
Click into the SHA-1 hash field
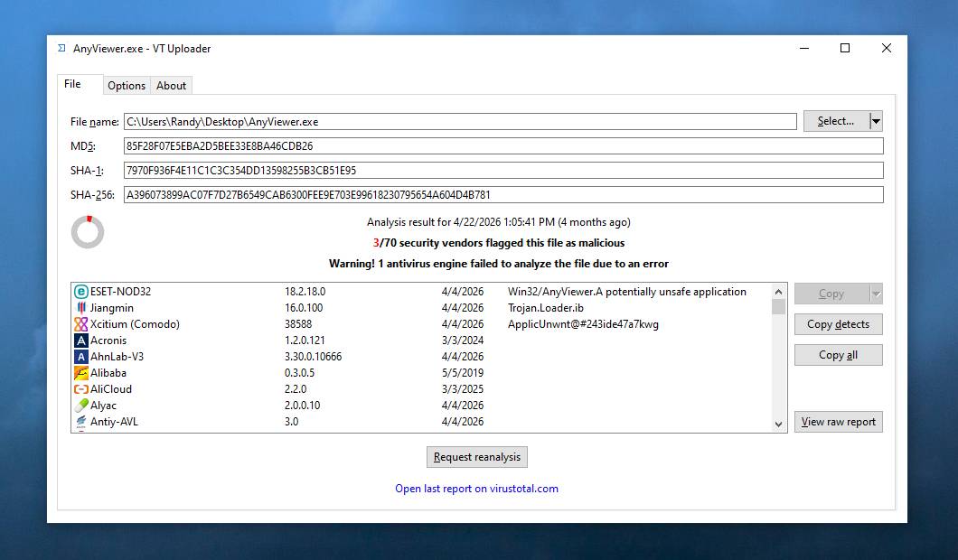[503, 171]
